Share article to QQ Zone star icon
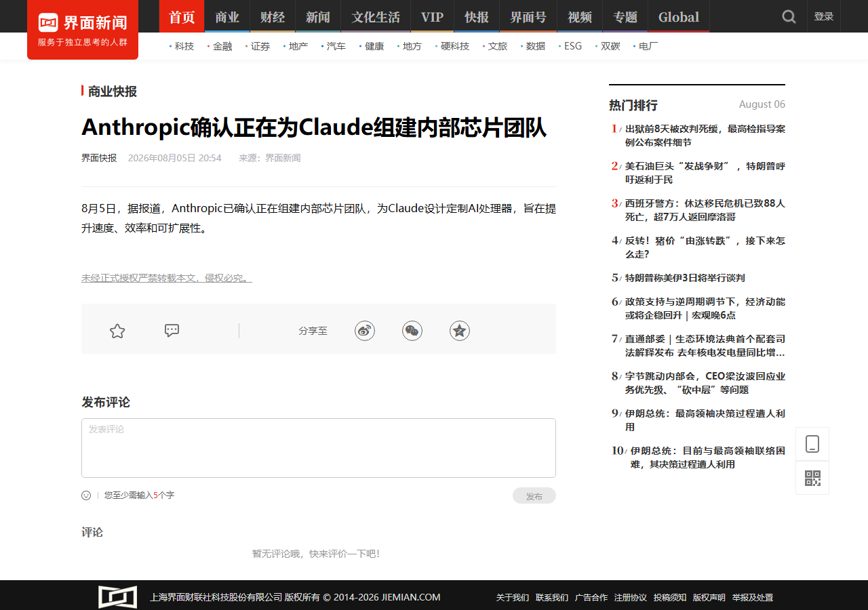This screenshot has height=610, width=868. coord(460,331)
